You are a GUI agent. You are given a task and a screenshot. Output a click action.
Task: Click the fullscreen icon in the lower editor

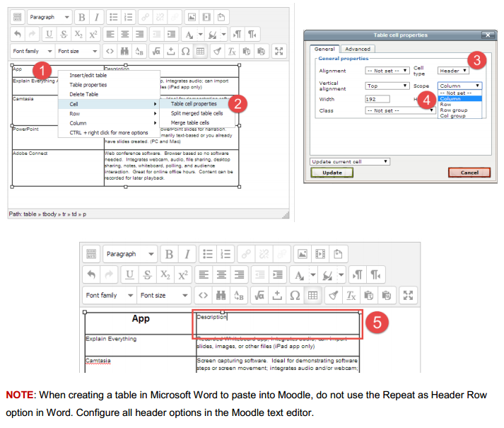pos(408,295)
